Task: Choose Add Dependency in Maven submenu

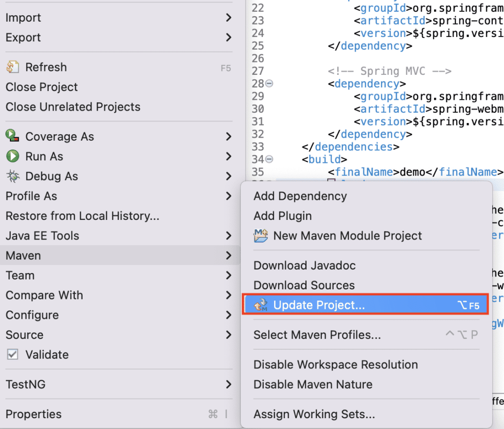Action: click(366, 196)
